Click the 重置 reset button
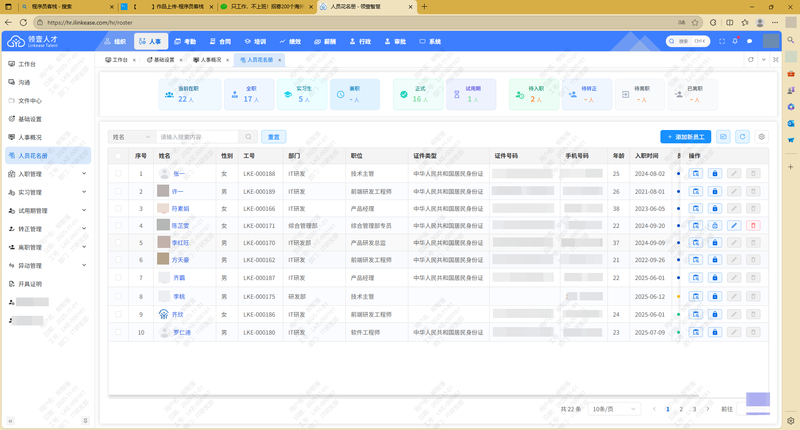This screenshot has width=800, height=430. tap(272, 136)
